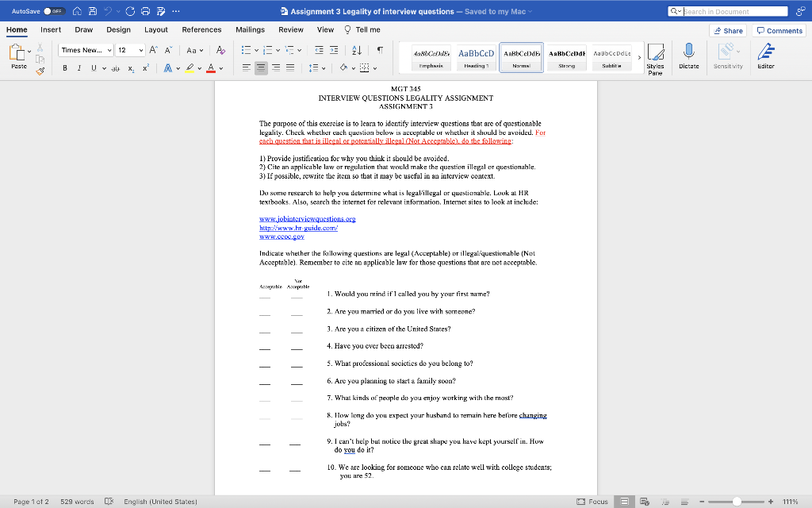
Task: Expand the highlight color options
Action: 199,67
